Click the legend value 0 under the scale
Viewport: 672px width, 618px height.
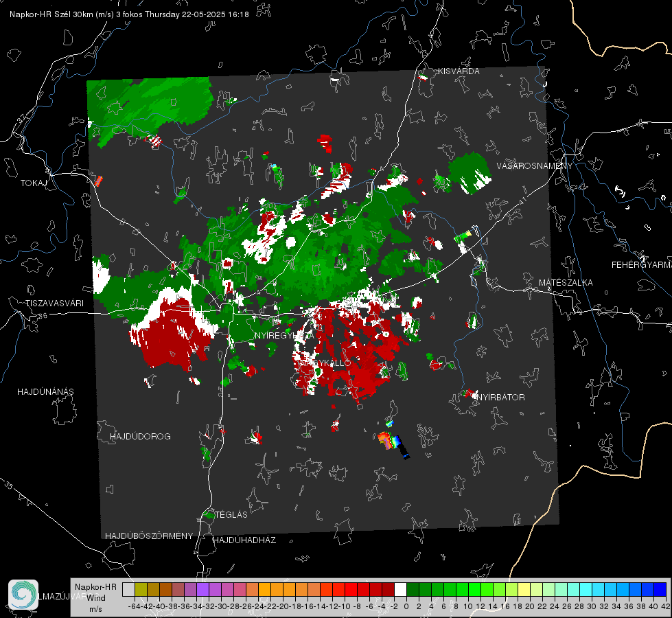(x=406, y=606)
